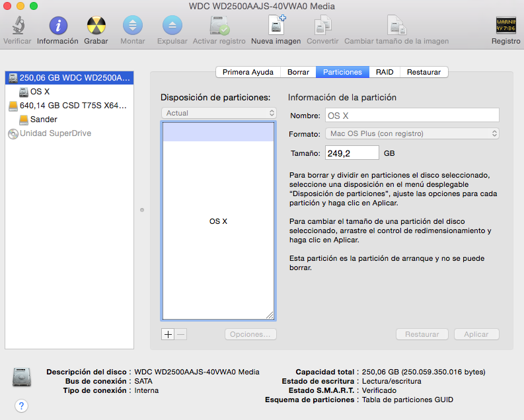
Task: Click 'Información de la partición' heading
Action: coord(342,98)
